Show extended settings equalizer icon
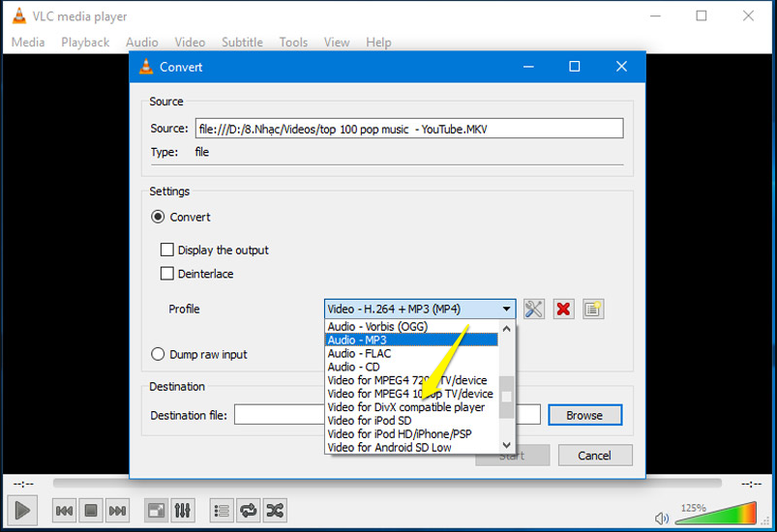This screenshot has width=777, height=532. [x=182, y=510]
